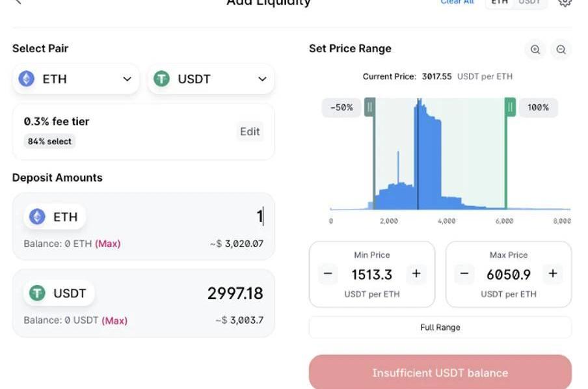Switch price display toggle to ETH
Viewport: 588px width, 389px height.
tap(500, 3)
